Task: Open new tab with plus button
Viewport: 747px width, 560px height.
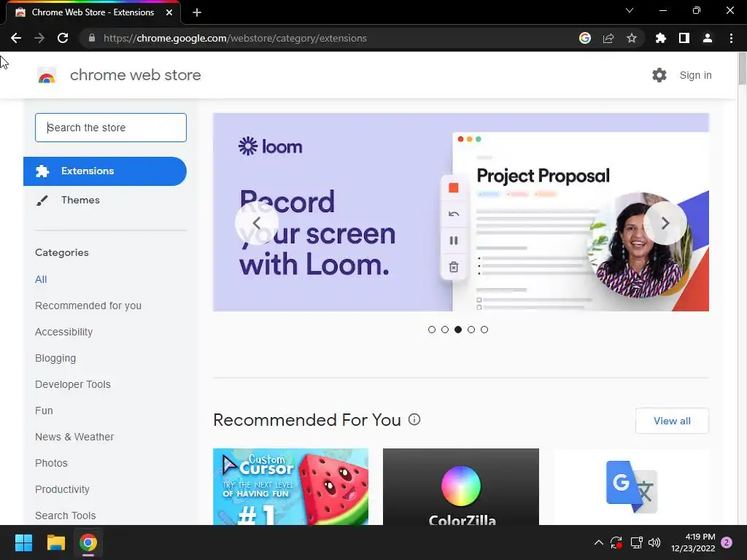Action: click(x=197, y=12)
